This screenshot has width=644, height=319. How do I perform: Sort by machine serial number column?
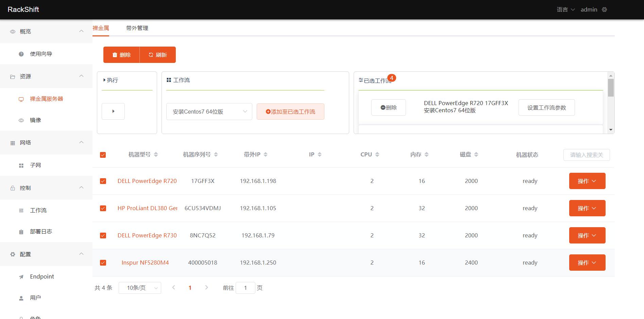[216, 154]
